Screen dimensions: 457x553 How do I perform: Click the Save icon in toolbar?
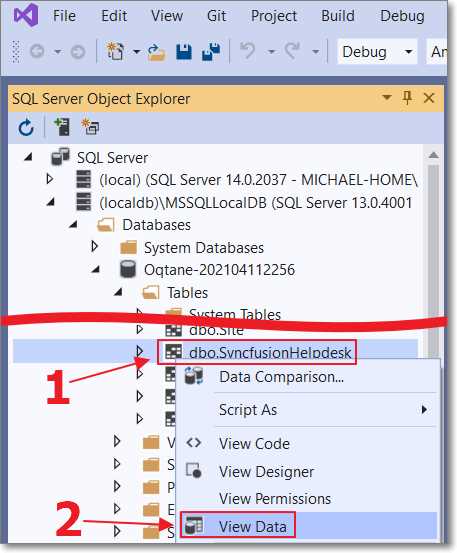(x=184, y=51)
